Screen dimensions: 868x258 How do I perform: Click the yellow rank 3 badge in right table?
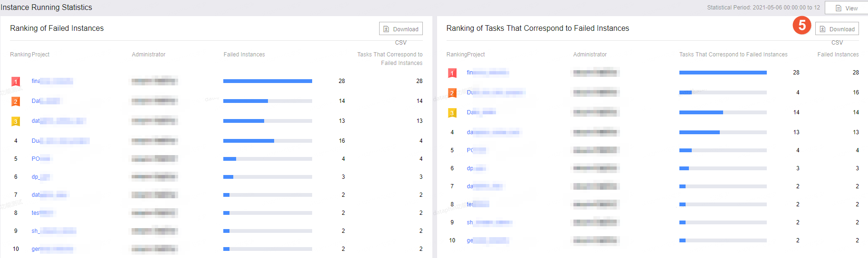pos(452,113)
